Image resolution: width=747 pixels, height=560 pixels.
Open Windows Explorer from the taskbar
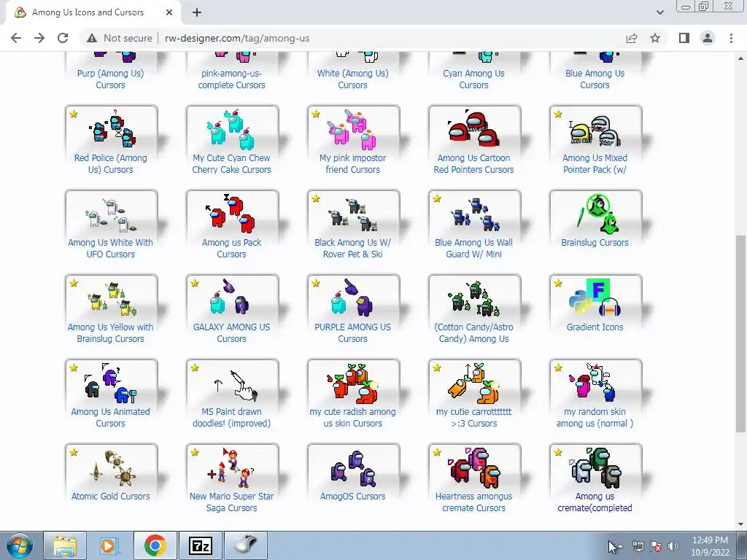pos(65,545)
